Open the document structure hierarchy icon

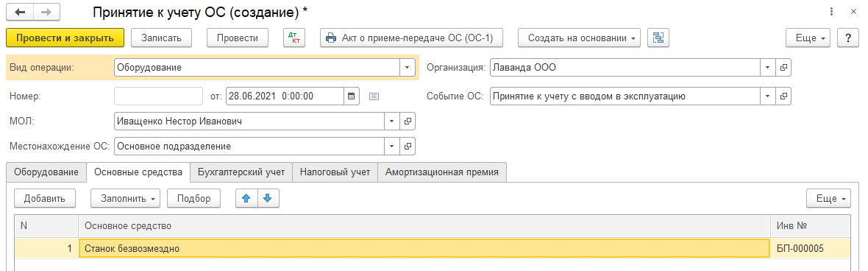[658, 38]
